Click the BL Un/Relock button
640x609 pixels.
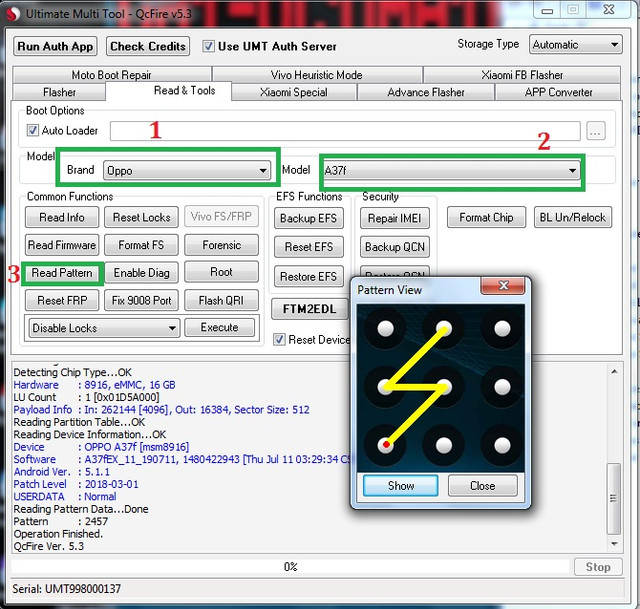tap(573, 217)
